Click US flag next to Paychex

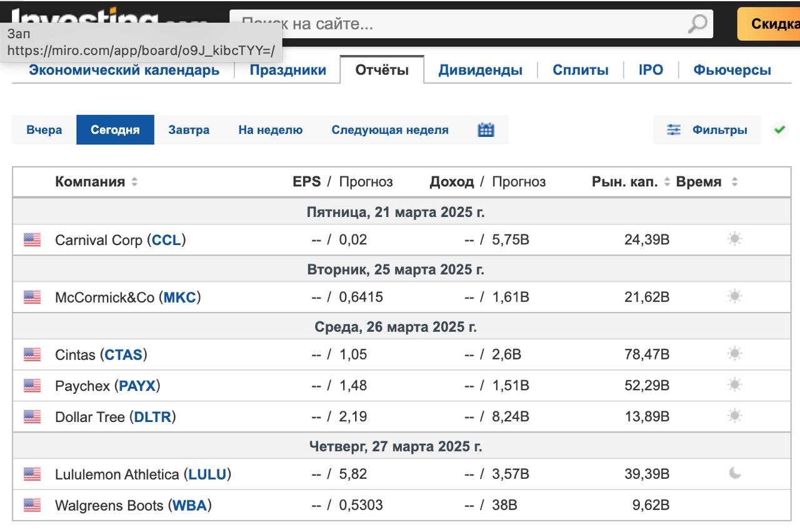click(32, 386)
